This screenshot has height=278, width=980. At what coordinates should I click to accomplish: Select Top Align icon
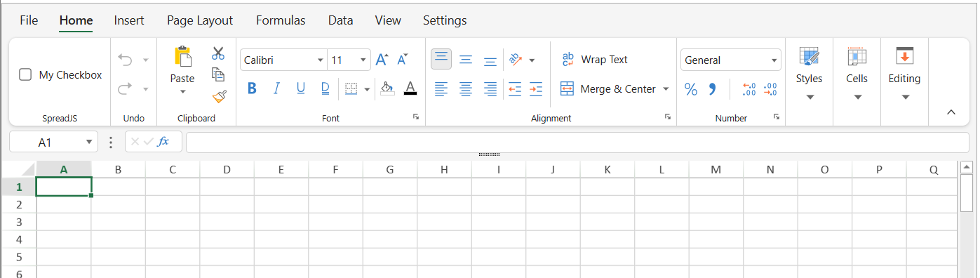(x=441, y=59)
